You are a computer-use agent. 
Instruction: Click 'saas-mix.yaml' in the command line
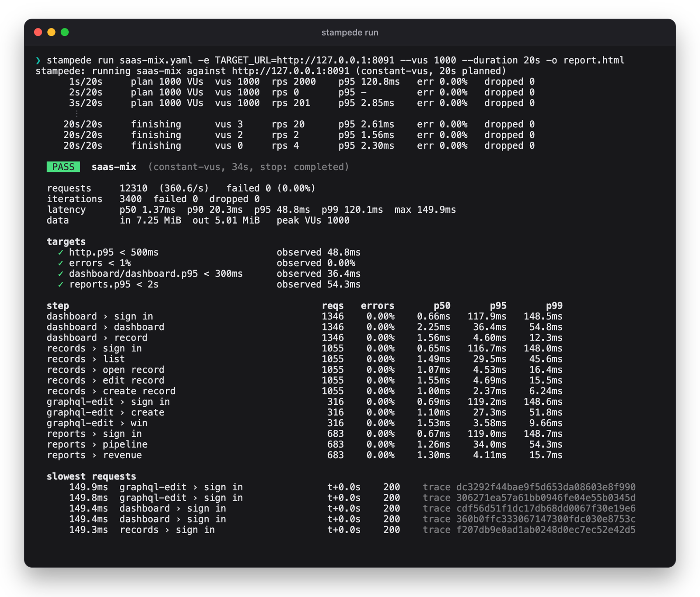156,60
